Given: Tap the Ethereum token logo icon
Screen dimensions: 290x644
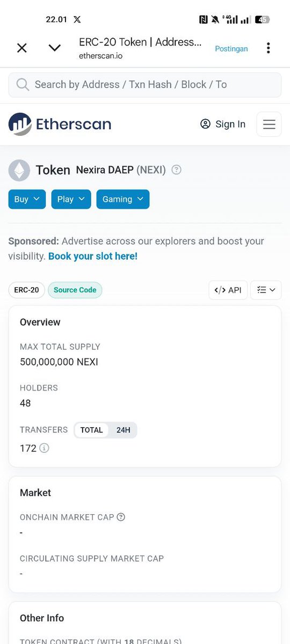Looking at the screenshot, I should [19, 170].
